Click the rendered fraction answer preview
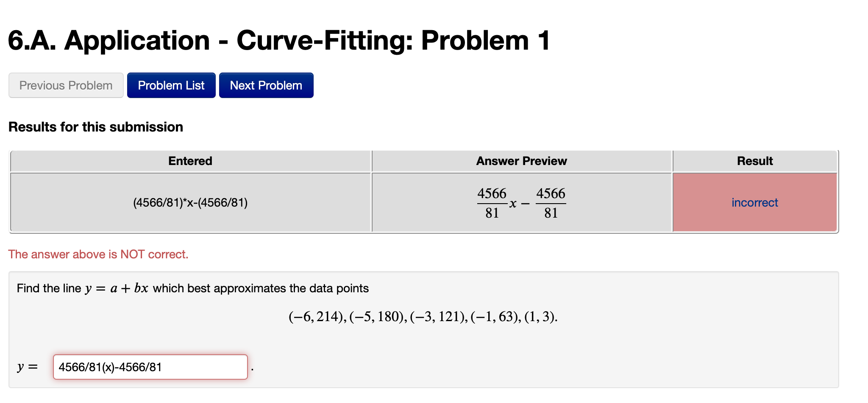This screenshot has width=868, height=403. coord(521,202)
